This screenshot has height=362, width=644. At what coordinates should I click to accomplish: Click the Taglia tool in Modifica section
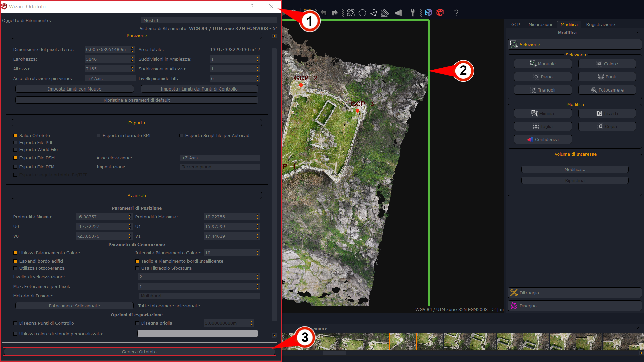tap(542, 126)
